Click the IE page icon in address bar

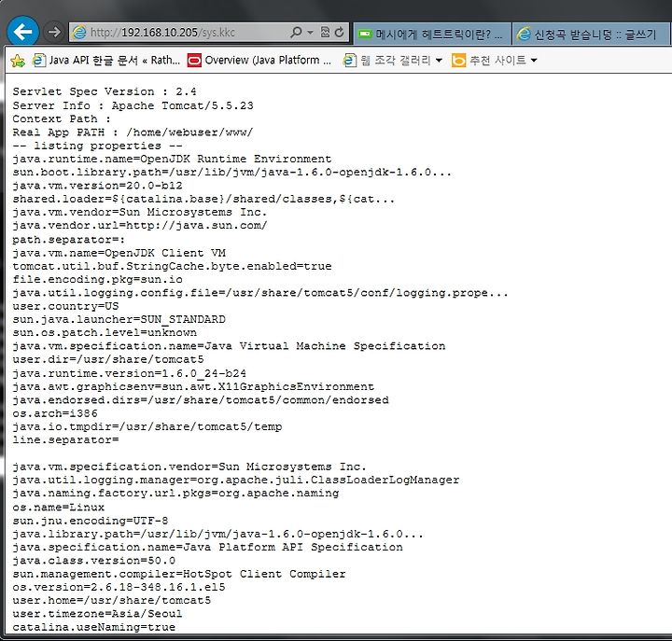[x=79, y=32]
